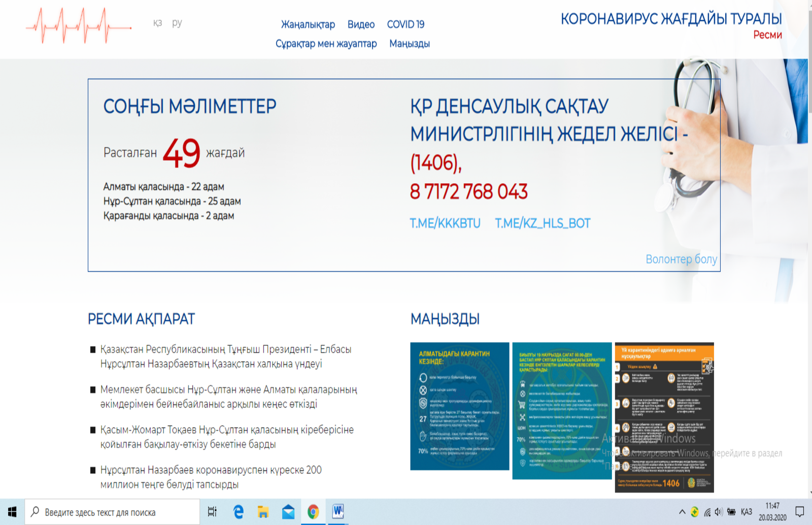Launch Microsoft Edge from the taskbar
Viewport: 812px width, 525px height.
point(238,512)
